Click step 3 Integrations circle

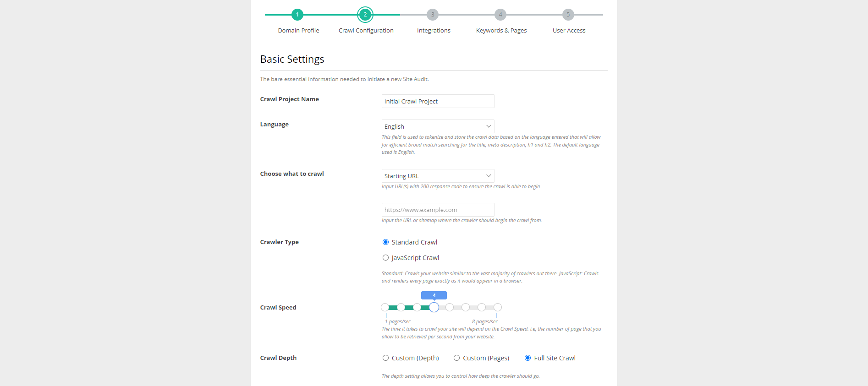tap(433, 15)
